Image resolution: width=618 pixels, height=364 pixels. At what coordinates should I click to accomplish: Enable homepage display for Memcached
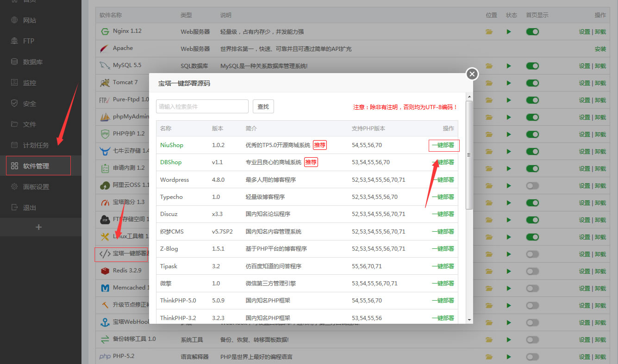[533, 288]
